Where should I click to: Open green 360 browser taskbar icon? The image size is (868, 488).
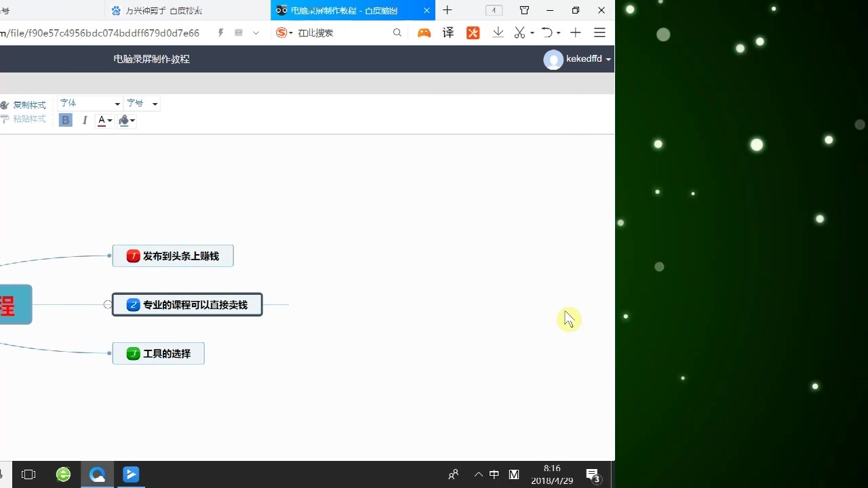tap(63, 474)
